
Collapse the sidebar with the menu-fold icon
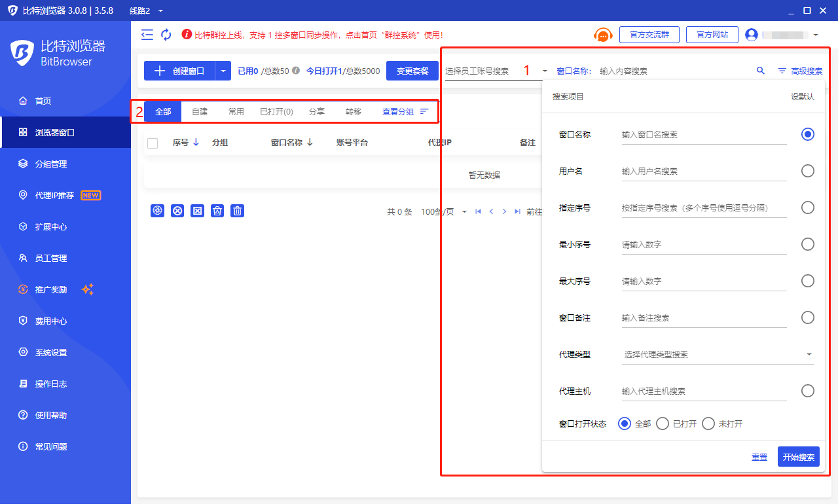tap(147, 35)
